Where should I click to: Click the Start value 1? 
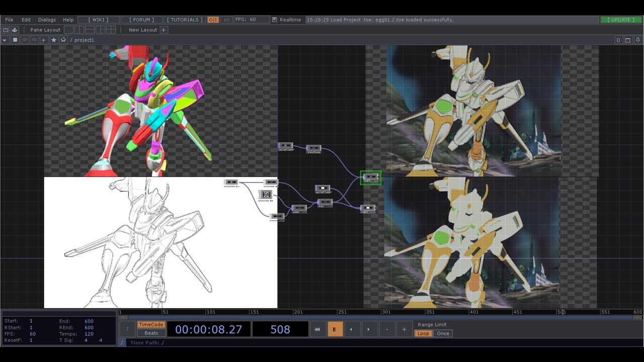[31, 321]
